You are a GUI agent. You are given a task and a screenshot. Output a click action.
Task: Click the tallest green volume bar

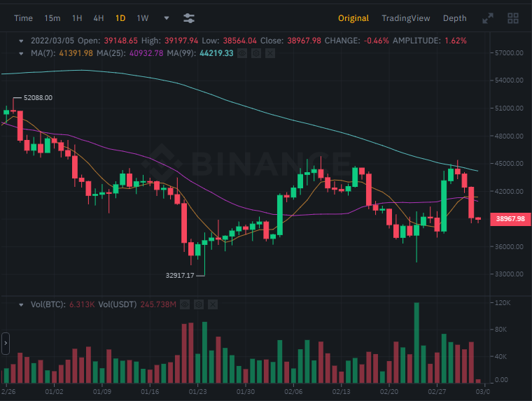coord(416,343)
